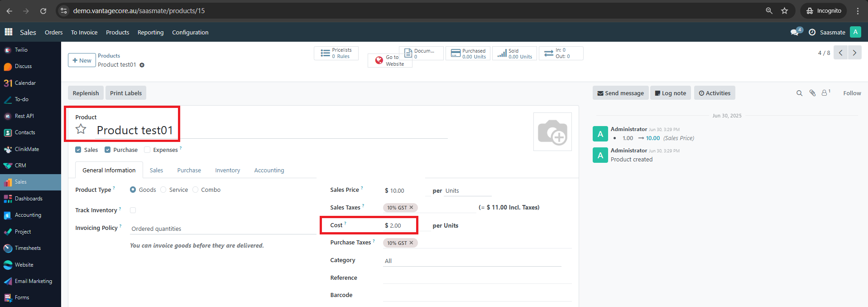The height and width of the screenshot is (307, 868).
Task: Click the Replenish button
Action: click(x=86, y=93)
